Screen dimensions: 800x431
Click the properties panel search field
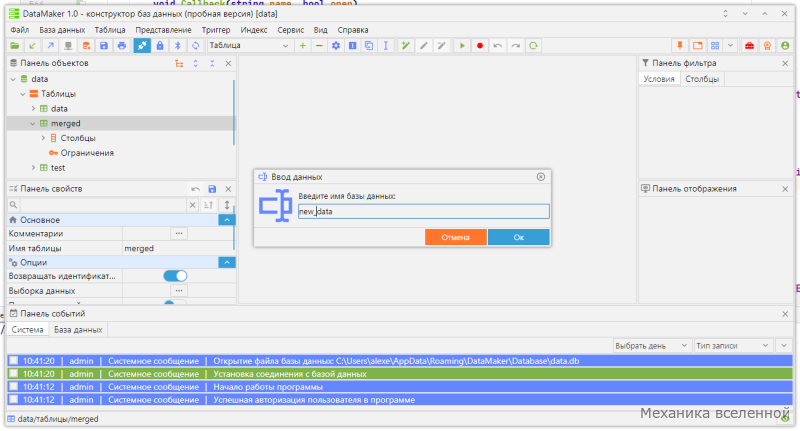pyautogui.click(x=103, y=205)
